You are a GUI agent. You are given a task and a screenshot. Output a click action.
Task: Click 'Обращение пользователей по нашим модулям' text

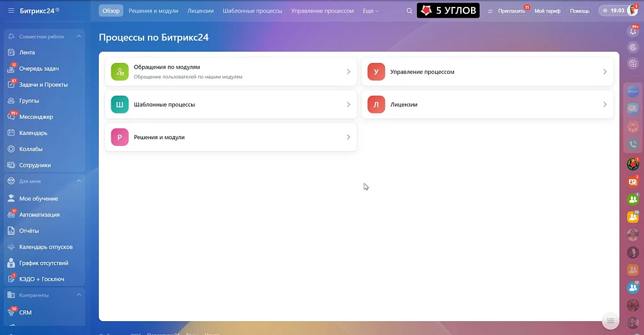click(x=188, y=77)
